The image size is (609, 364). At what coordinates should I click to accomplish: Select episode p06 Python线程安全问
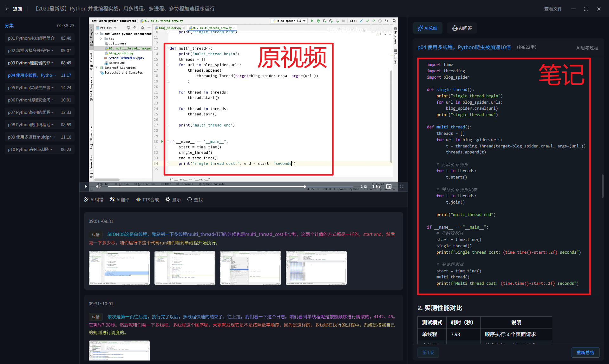pyautogui.click(x=40, y=100)
